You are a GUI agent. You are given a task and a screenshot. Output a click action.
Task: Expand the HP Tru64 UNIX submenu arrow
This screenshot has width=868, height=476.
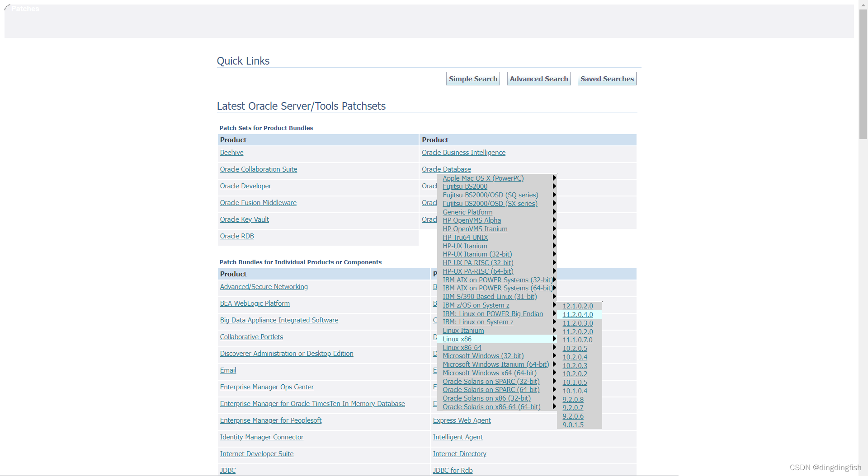(554, 238)
